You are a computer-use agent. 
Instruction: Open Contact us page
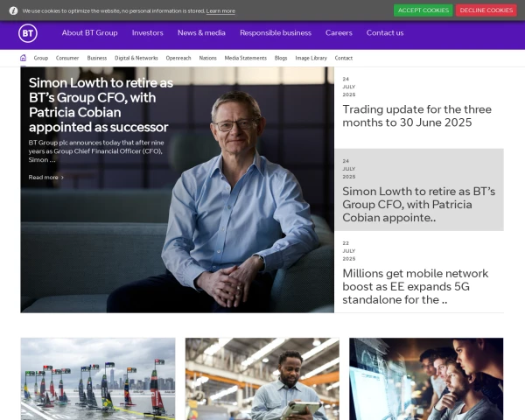(385, 33)
